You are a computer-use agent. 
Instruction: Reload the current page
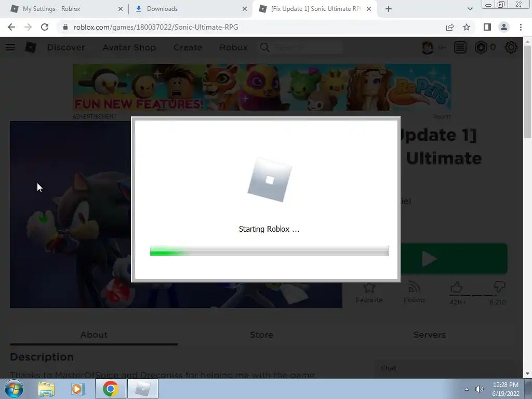pyautogui.click(x=45, y=27)
